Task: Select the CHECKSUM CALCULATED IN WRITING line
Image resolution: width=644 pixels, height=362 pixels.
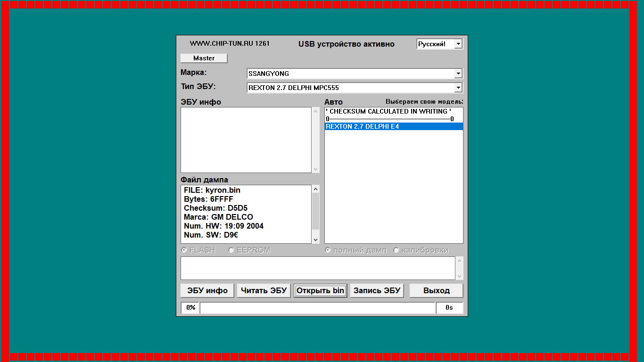Action: (x=388, y=112)
